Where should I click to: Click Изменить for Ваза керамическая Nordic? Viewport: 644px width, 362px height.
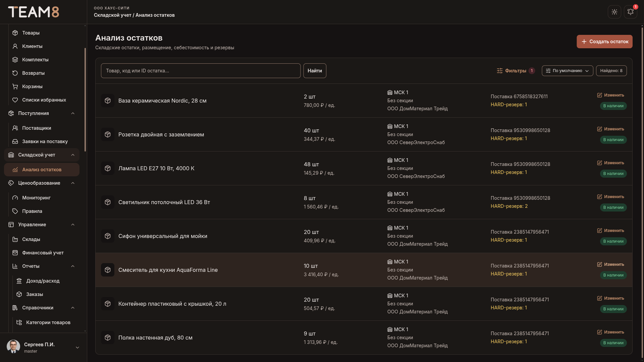pos(610,95)
